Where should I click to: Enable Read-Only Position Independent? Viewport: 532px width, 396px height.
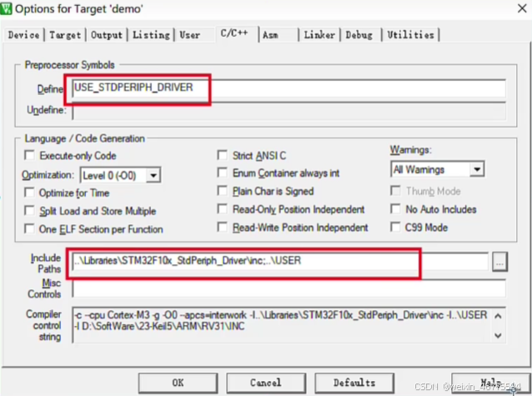[223, 208]
